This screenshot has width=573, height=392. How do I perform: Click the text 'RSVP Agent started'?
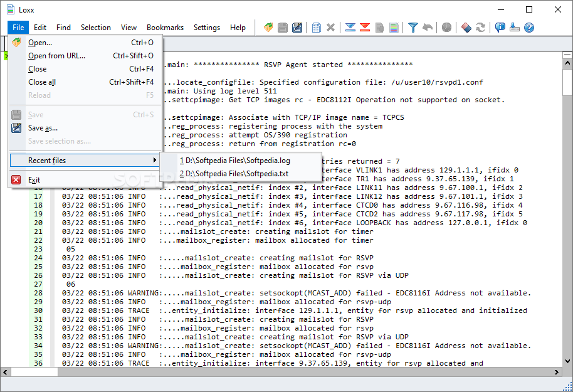click(x=303, y=65)
